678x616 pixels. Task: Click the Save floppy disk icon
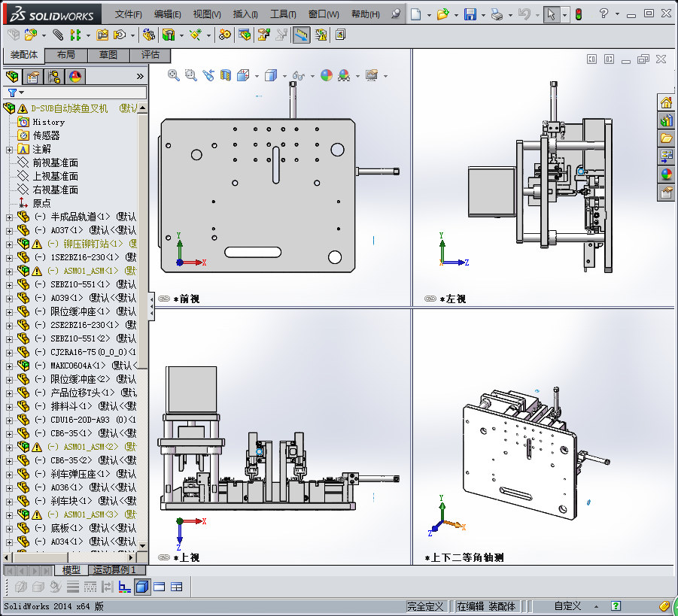(x=470, y=14)
